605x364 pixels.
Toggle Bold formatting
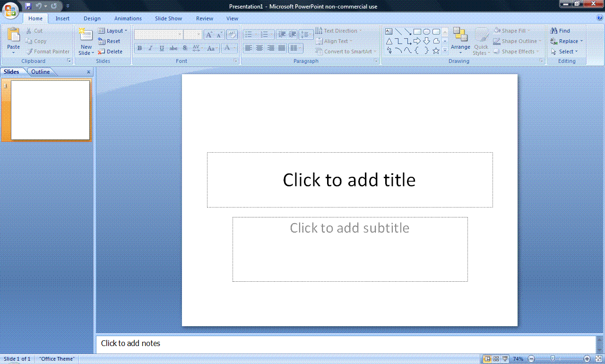click(139, 48)
